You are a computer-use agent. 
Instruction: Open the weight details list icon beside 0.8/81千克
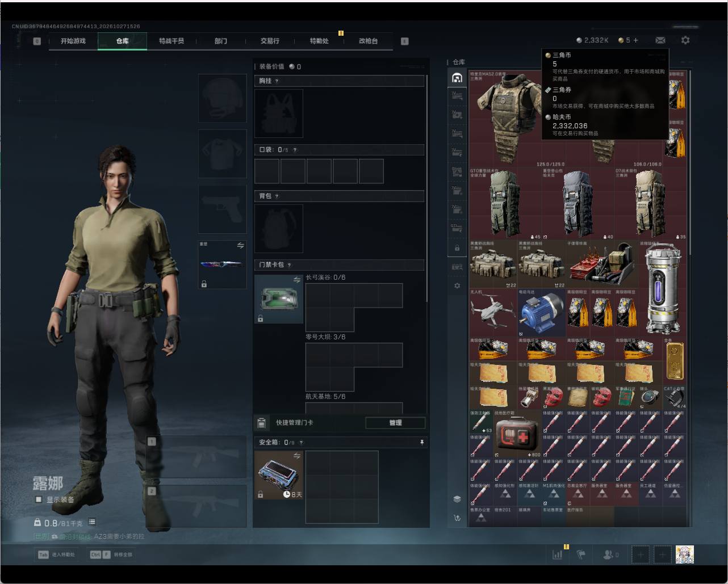tap(92, 522)
